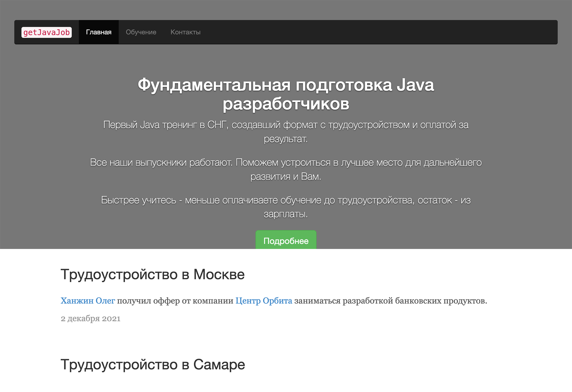Click the paragraph starting Быстрее учитесь
Image resolution: width=572 pixels, height=392 pixels.
tap(286, 207)
